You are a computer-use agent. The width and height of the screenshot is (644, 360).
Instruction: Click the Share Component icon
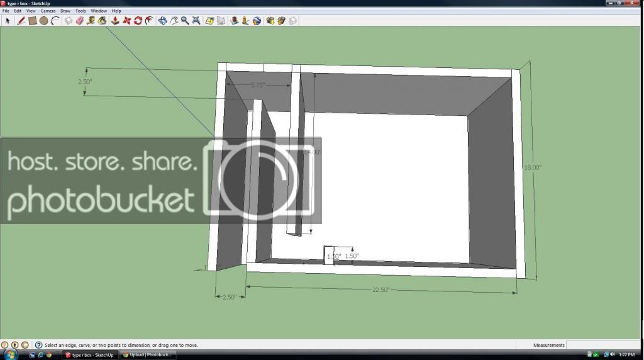click(293, 21)
